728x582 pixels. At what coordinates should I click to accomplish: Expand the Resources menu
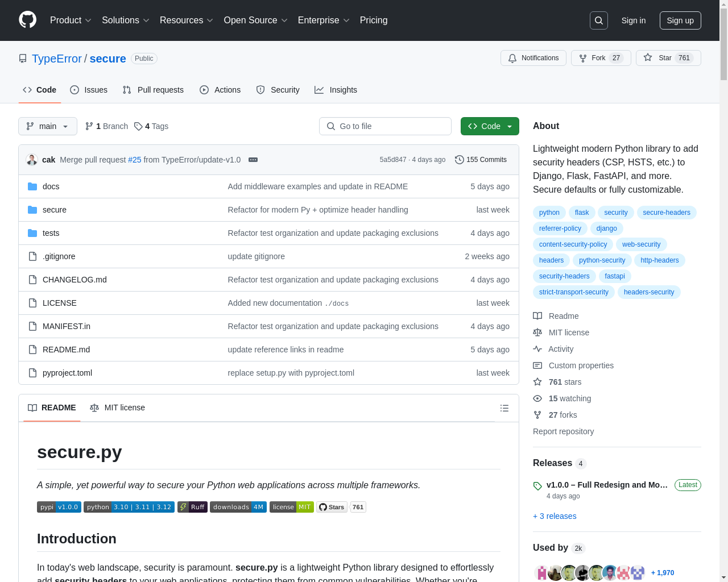(187, 20)
